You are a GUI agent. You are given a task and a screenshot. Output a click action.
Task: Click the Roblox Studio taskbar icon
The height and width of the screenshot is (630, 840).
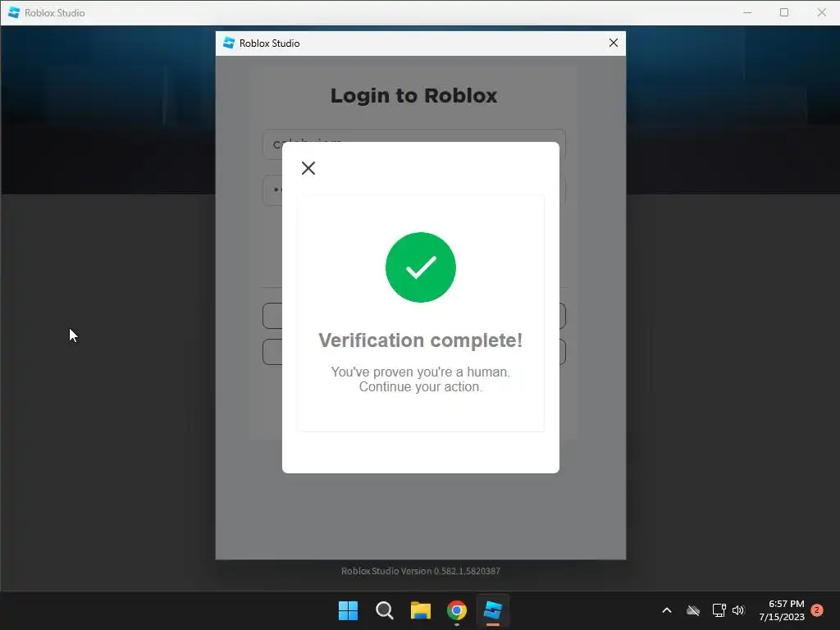click(x=493, y=610)
